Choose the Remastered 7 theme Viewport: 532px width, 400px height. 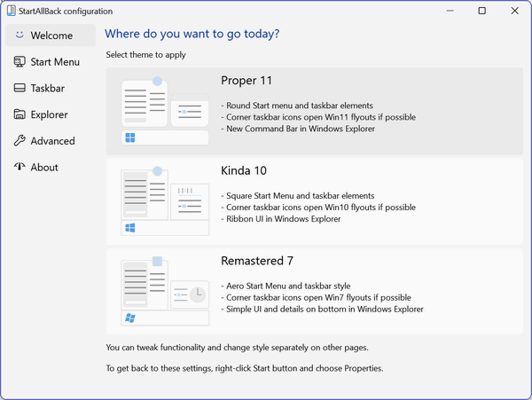[315, 292]
